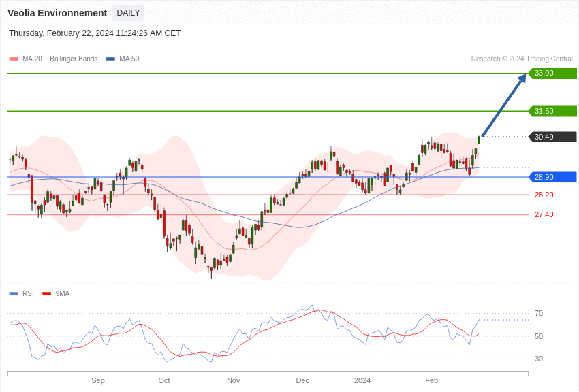Viewport: 579px width, 392px height.
Task: Click the 28.20 red support label
Action: 544,195
